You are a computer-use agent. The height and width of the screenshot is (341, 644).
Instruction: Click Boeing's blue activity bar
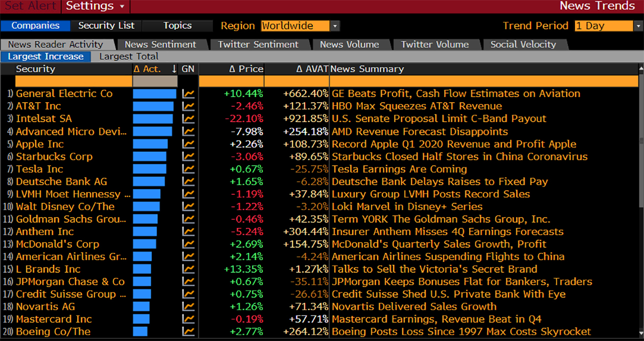click(x=140, y=332)
